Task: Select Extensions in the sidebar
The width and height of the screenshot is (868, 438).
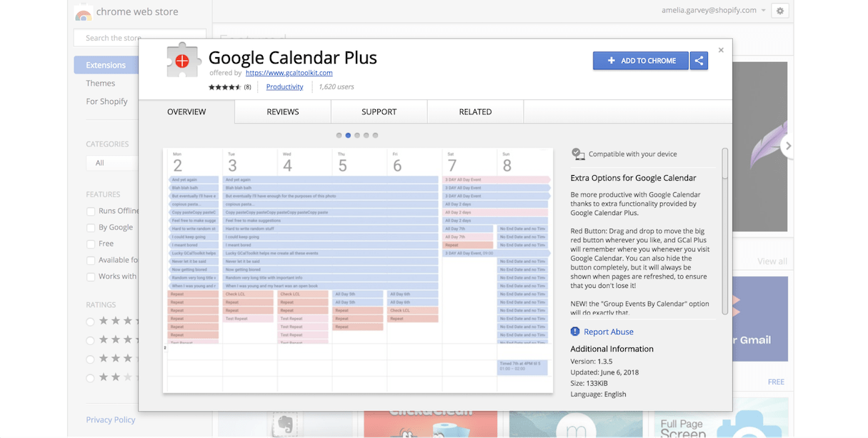Action: [x=106, y=65]
